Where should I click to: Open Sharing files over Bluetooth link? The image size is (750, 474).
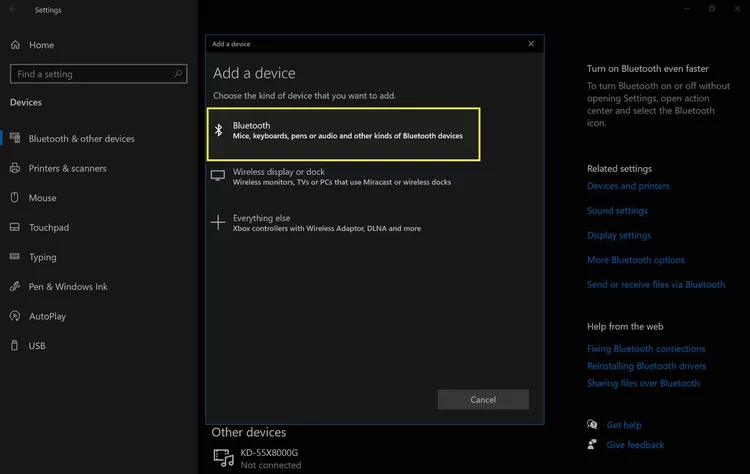tap(643, 383)
